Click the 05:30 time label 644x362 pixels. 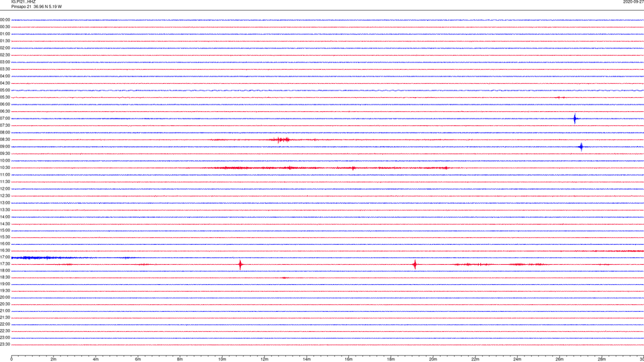pos(5,97)
